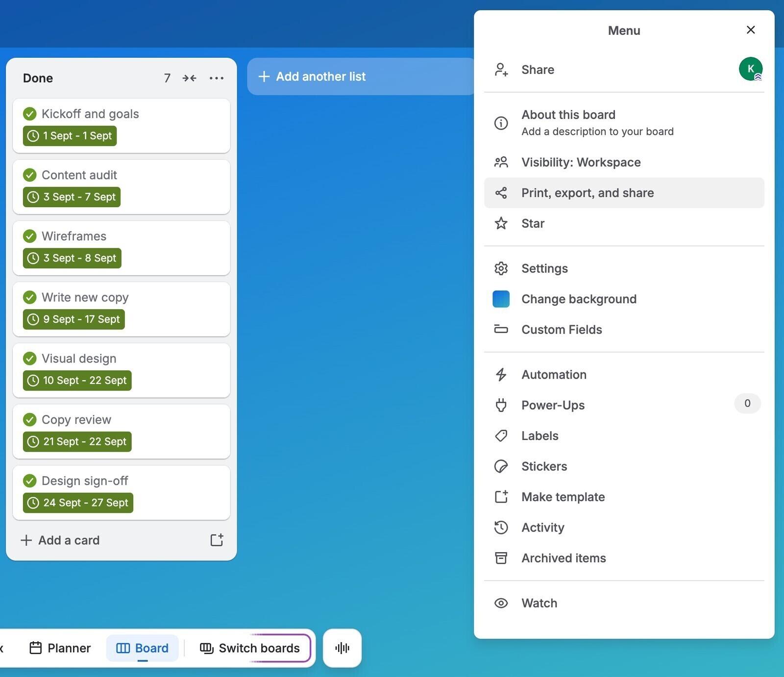Star this board
Viewport: 784px width, 677px height.
624,223
